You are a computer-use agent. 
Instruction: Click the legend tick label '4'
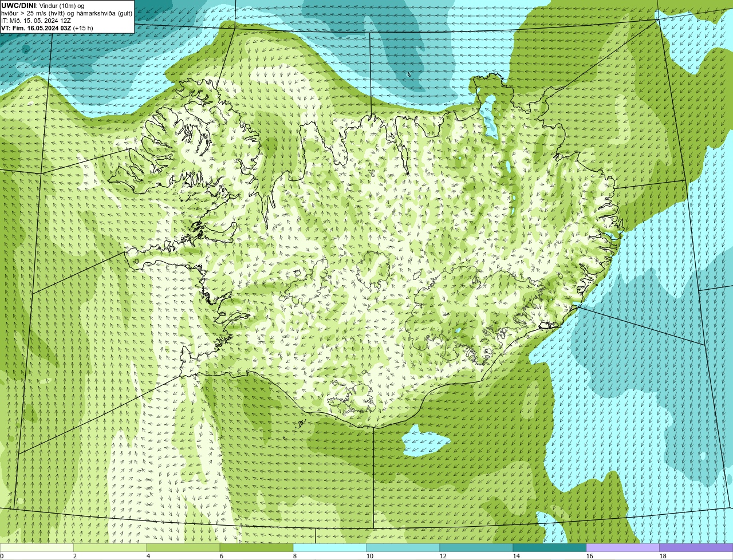(x=148, y=556)
